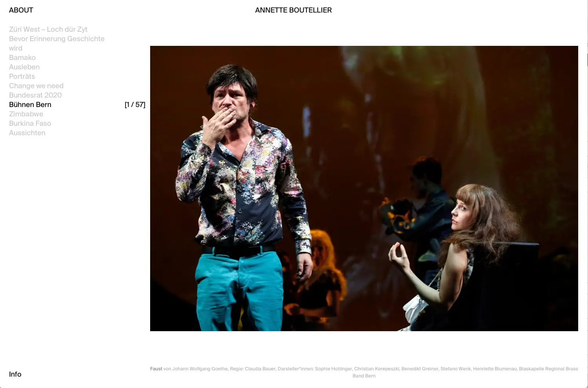Click the ANNETTE BOUTELLIER site title
Viewport: 588px width, 388px height.
[x=293, y=10]
